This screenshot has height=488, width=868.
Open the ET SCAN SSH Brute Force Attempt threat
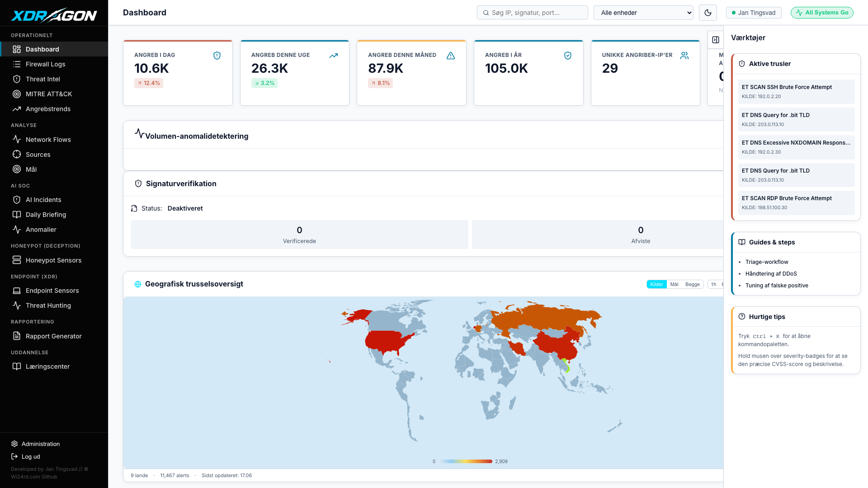tap(796, 92)
